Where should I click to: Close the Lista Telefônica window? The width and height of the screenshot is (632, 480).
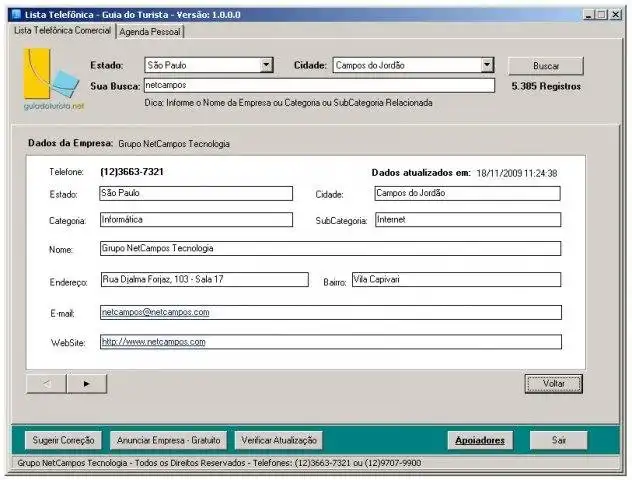point(615,15)
